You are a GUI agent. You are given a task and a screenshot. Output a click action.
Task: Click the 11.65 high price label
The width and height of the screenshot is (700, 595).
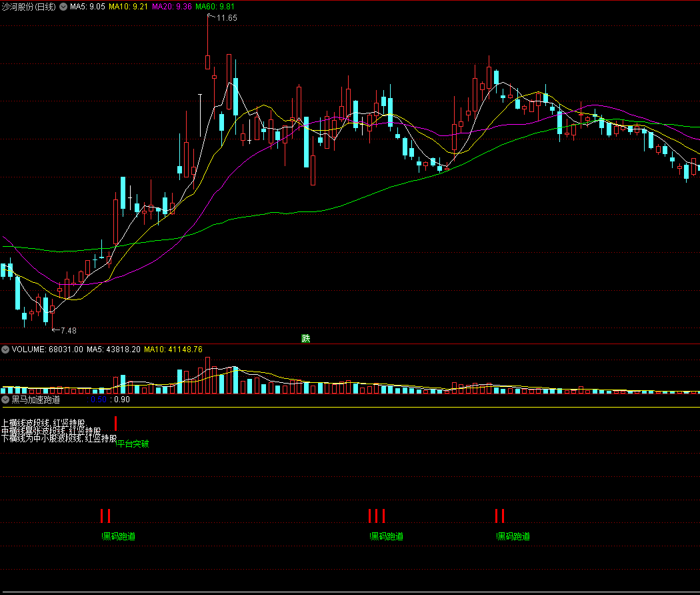(227, 18)
